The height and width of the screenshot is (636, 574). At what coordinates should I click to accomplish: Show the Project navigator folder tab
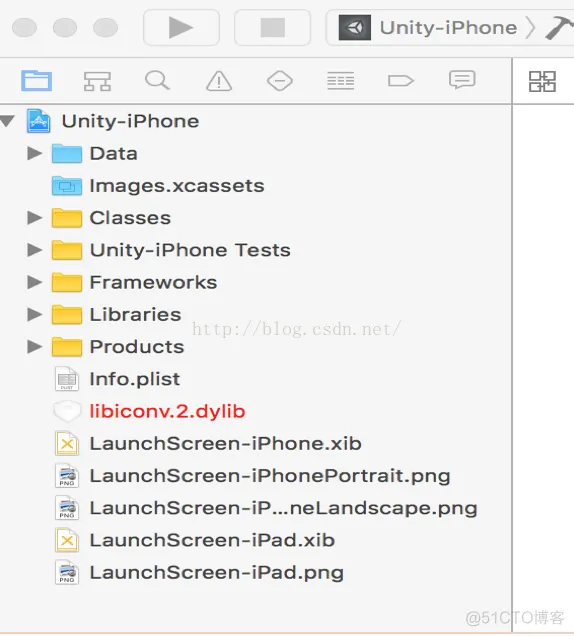click(37, 80)
